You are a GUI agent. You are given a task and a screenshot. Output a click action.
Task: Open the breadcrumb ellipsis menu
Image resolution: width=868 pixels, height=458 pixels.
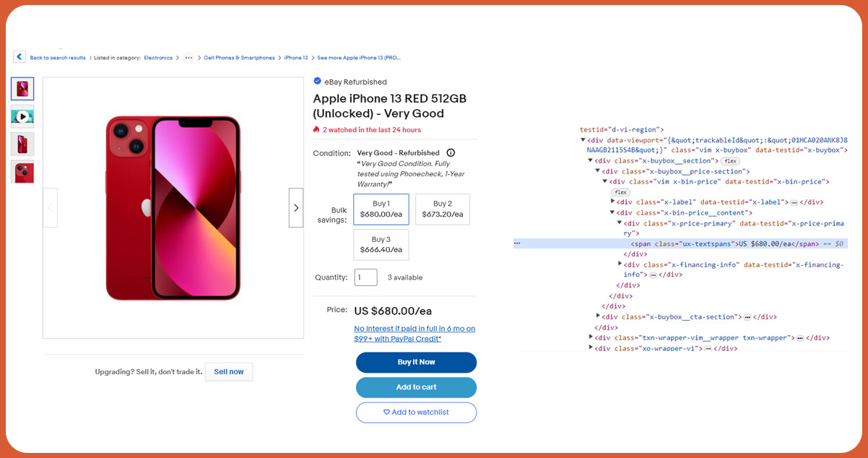point(188,58)
